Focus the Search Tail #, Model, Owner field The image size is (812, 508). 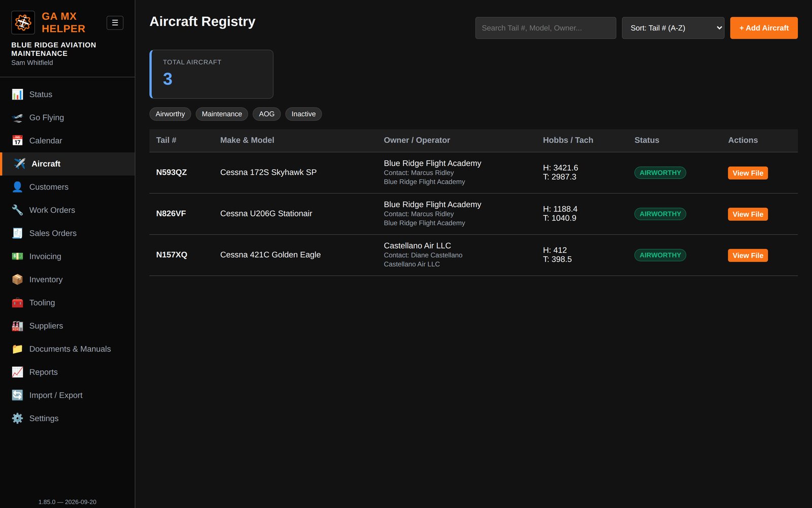pos(546,28)
